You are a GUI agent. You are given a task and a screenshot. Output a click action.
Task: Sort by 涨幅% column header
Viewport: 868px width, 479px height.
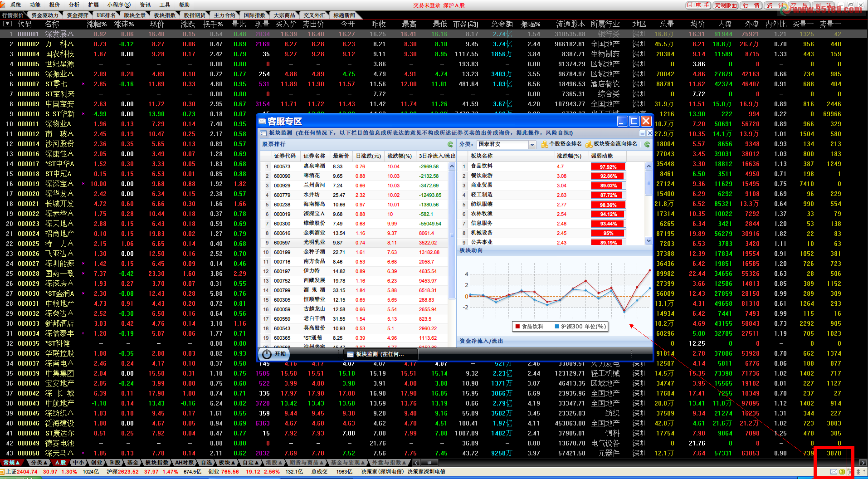(97, 24)
